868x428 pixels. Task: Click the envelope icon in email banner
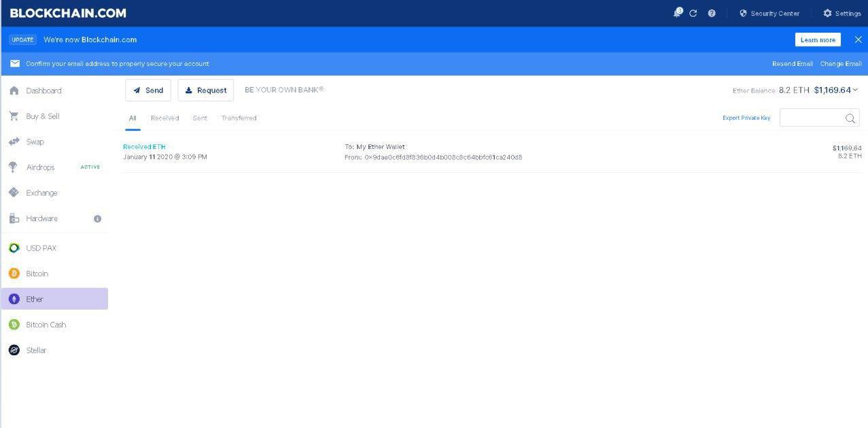pos(15,64)
